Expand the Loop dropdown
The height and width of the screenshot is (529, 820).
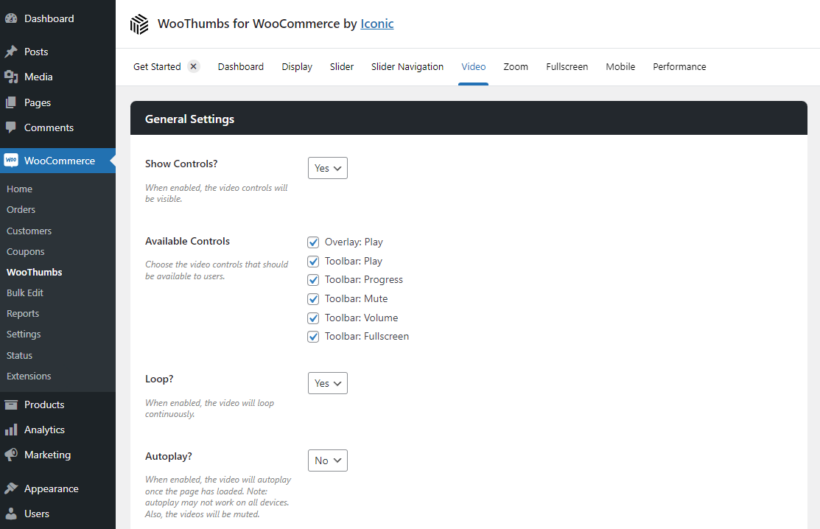pos(327,383)
